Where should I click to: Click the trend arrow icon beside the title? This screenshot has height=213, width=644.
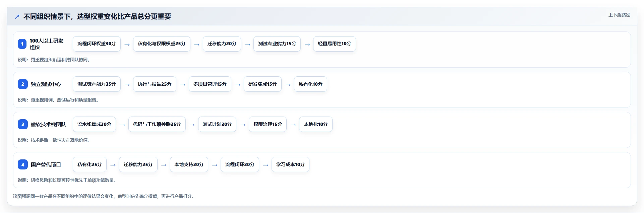pos(17,16)
